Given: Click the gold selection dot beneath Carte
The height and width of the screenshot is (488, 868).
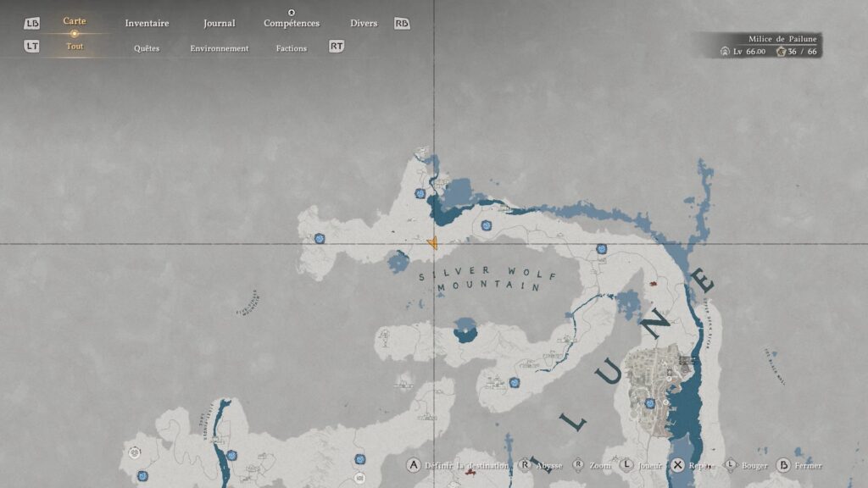Looking at the screenshot, I should [75, 34].
